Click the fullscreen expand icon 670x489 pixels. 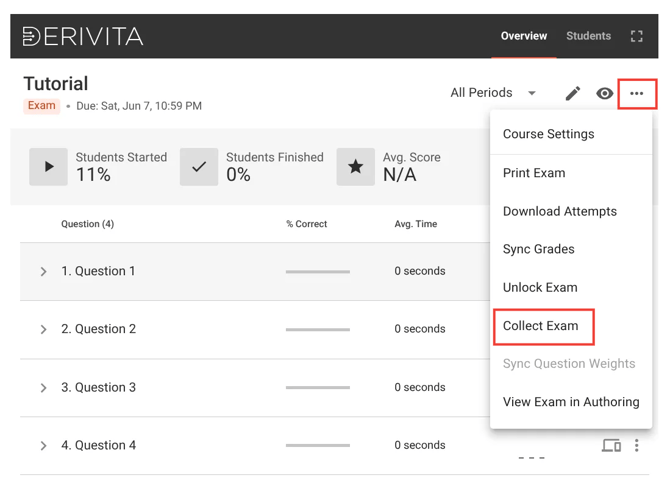point(637,36)
